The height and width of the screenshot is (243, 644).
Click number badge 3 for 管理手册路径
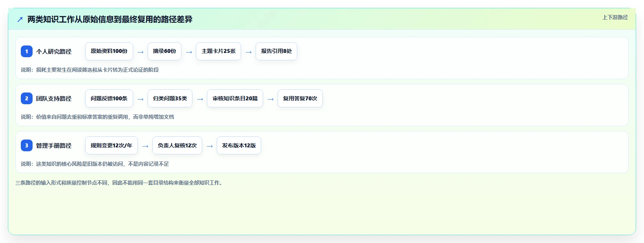[x=27, y=145]
